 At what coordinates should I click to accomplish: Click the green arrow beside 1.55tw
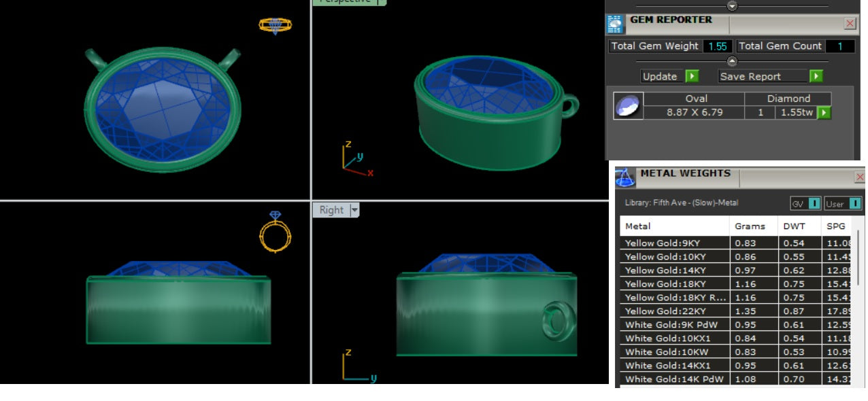[824, 113]
